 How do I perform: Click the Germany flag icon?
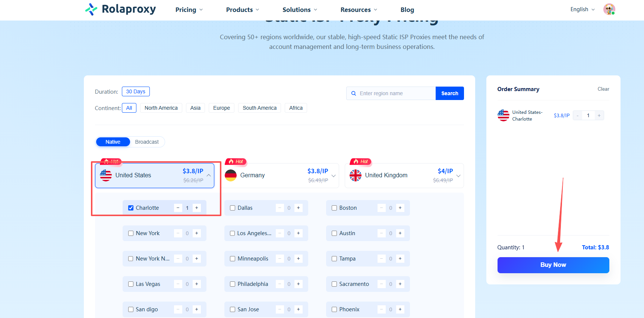(x=231, y=175)
